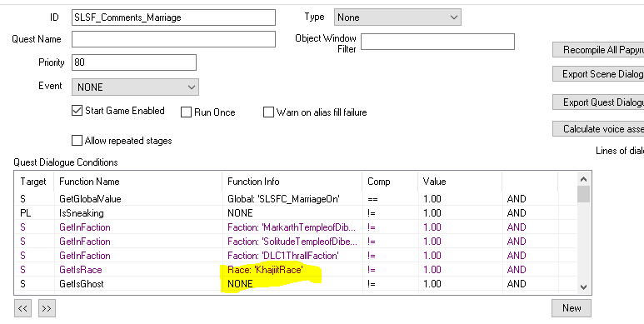644x324 pixels.
Task: Select the SolitudeTempleofDibe... faction condition
Action: 296,242
